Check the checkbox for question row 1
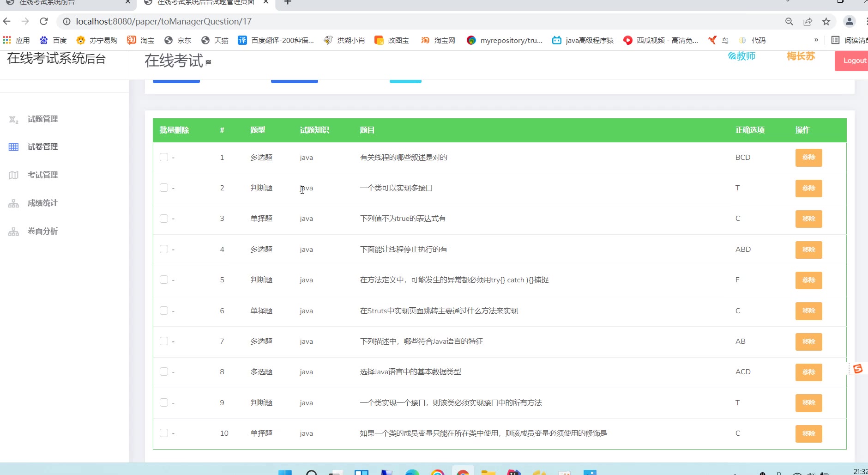 pos(164,157)
